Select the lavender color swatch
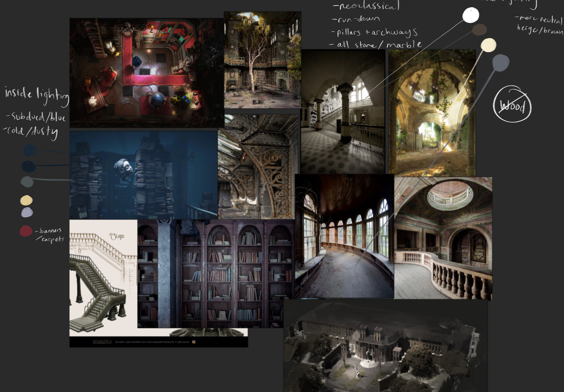The width and height of the screenshot is (564, 392). (x=27, y=212)
